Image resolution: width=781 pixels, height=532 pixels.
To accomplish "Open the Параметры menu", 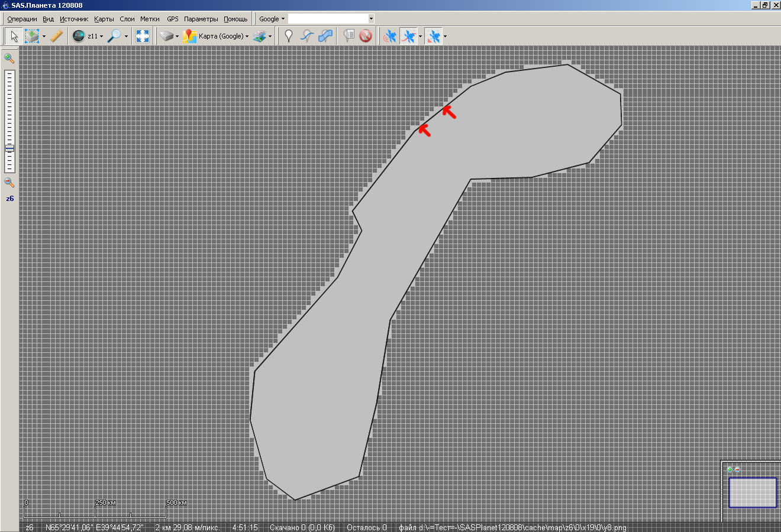I will (201, 19).
